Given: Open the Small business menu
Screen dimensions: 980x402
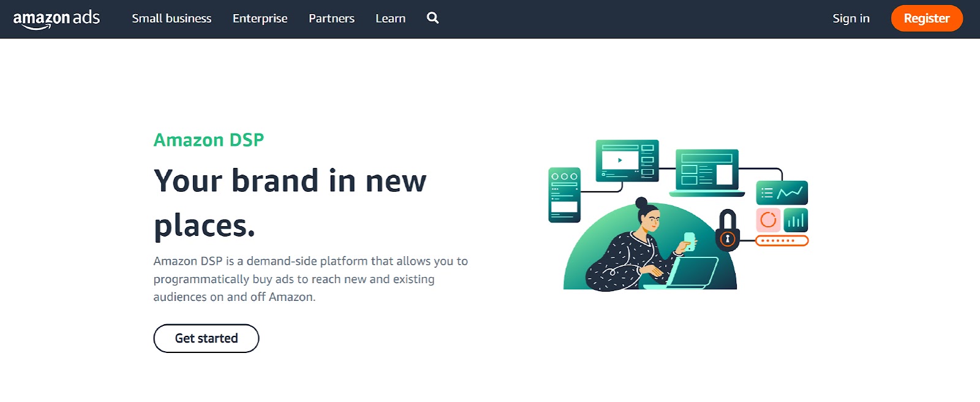Looking at the screenshot, I should tap(171, 18).
